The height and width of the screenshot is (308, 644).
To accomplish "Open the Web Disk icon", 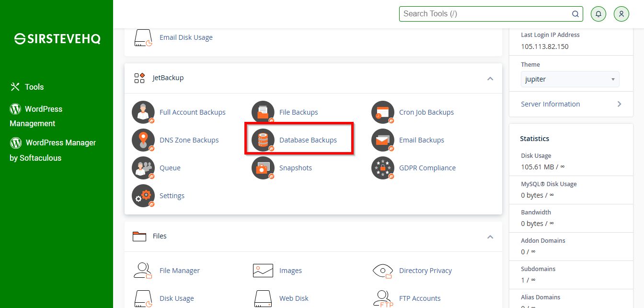I will (x=263, y=298).
